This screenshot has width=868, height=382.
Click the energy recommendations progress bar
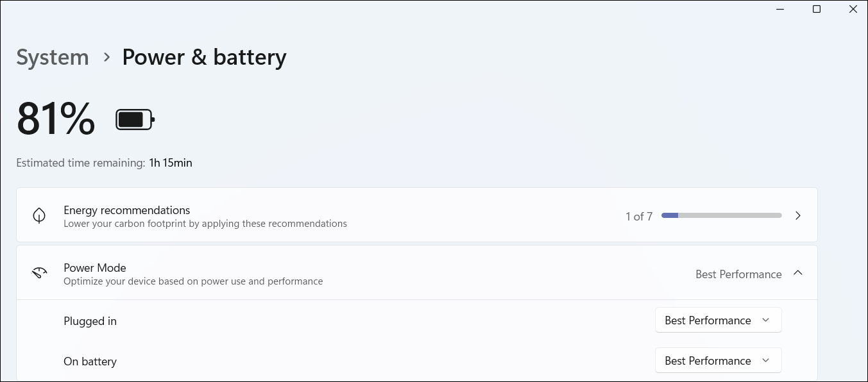click(721, 216)
